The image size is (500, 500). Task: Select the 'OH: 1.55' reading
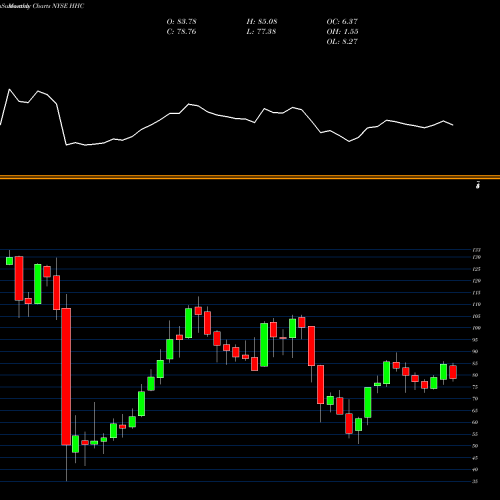[342, 32]
